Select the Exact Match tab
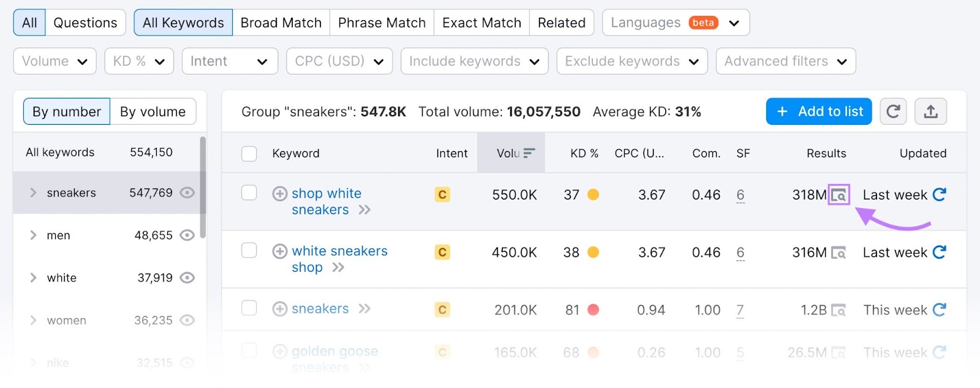Image resolution: width=980 pixels, height=388 pixels. (x=481, y=22)
